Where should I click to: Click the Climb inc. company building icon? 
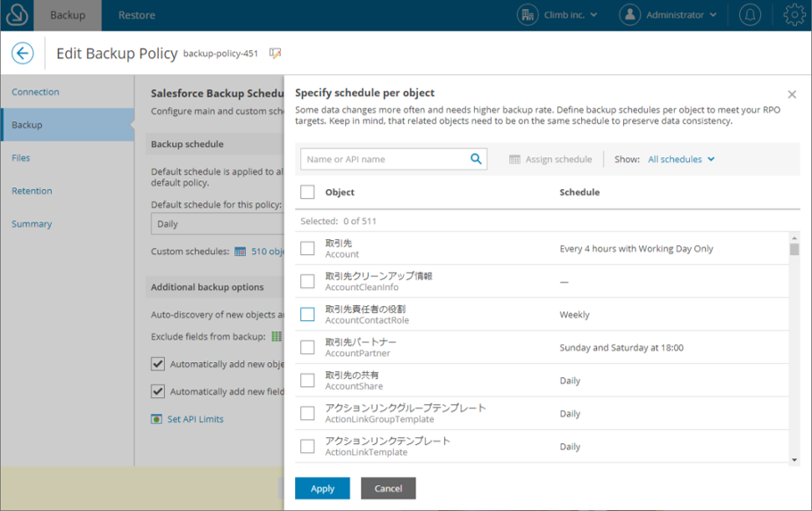527,15
